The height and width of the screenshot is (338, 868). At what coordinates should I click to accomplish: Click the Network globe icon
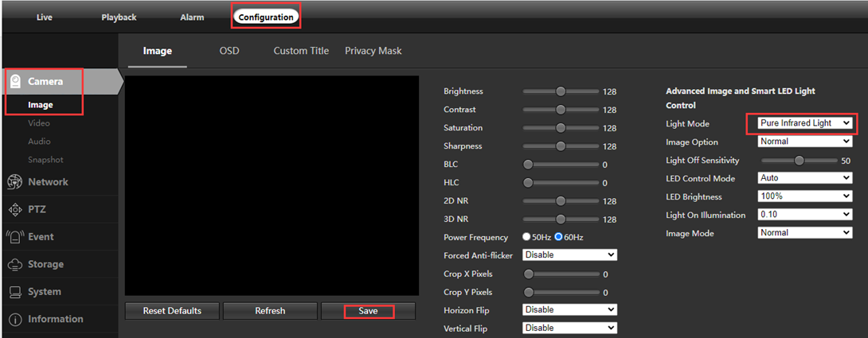pos(14,182)
